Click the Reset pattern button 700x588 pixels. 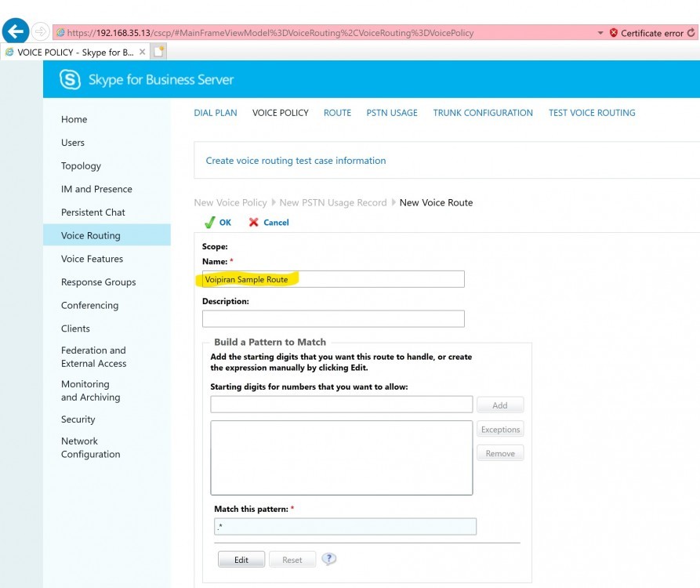click(292, 560)
